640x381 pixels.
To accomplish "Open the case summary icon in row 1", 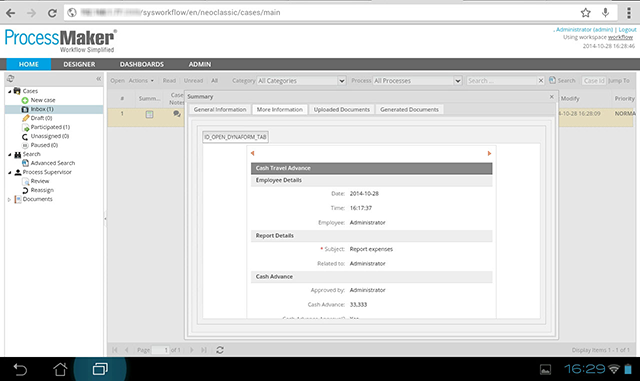I will point(149,114).
